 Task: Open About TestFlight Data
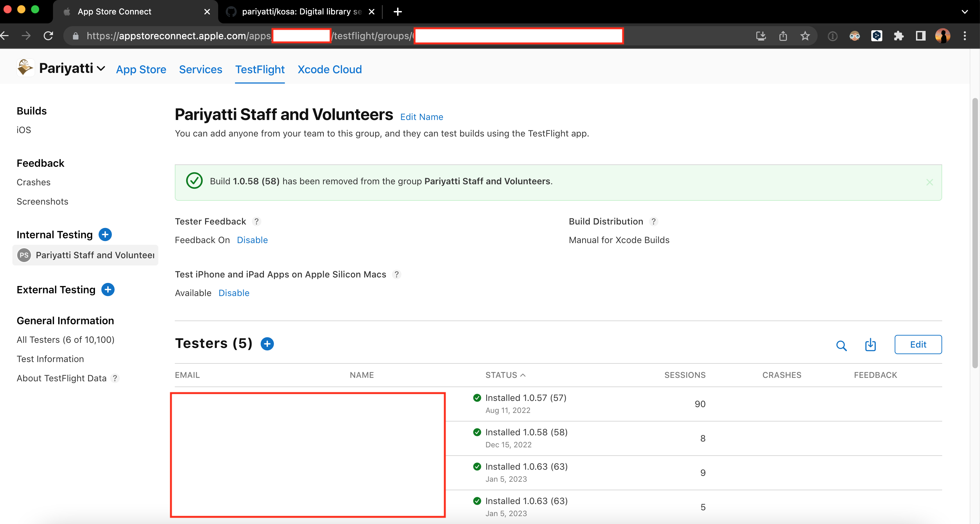[61, 378]
